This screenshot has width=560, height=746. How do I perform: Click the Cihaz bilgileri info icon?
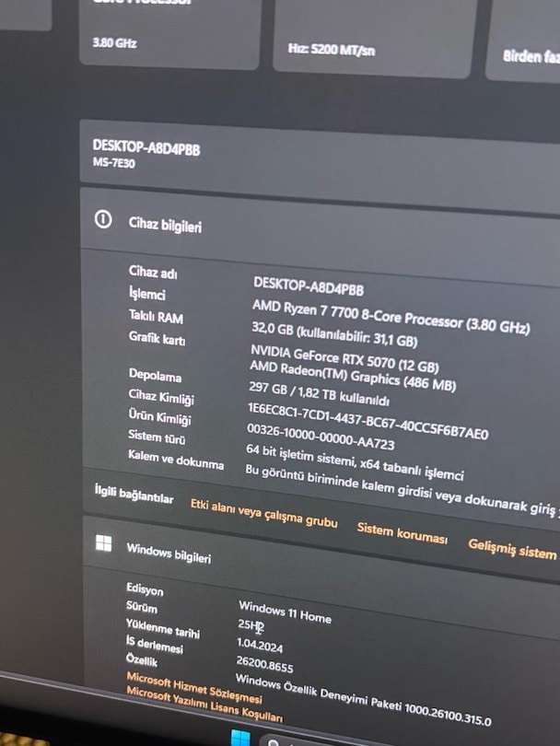click(x=103, y=220)
